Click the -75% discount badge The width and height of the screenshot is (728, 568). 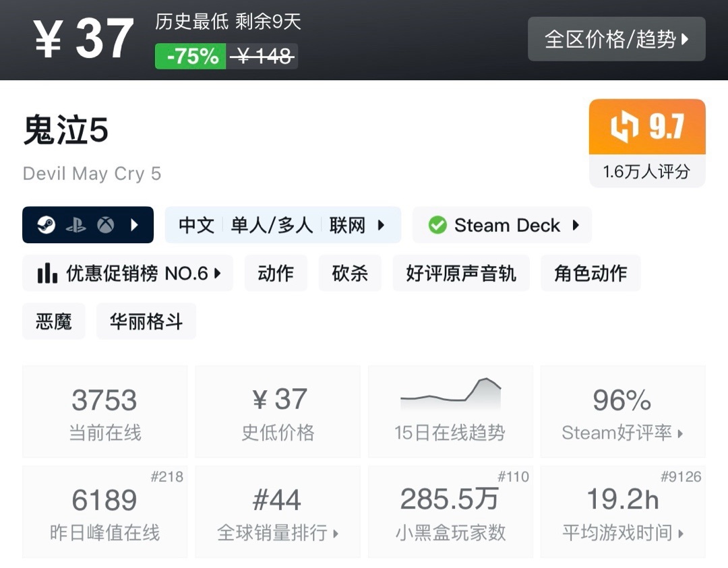click(x=191, y=57)
